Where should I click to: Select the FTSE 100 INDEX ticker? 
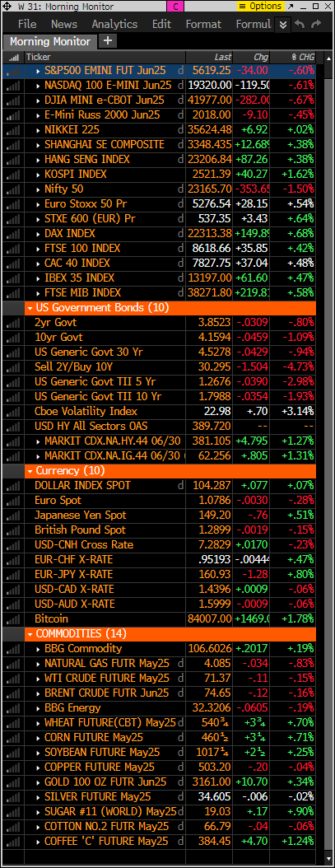click(x=82, y=249)
